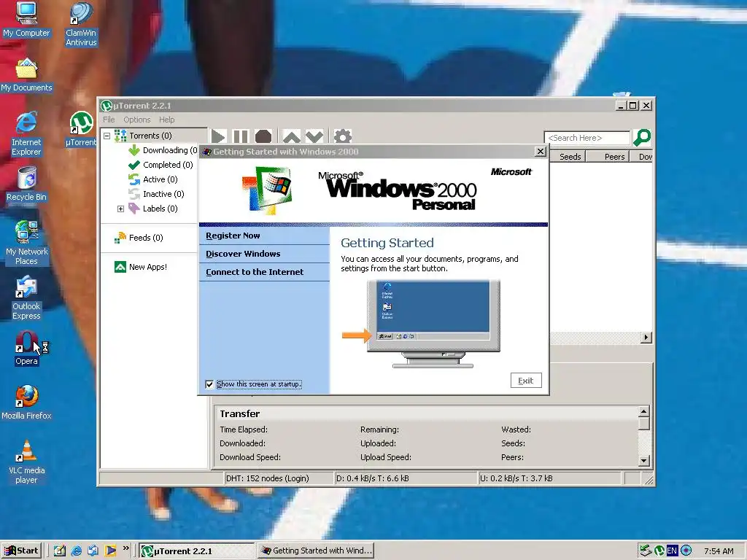Collapse the Torrents tree node
Image resolution: width=747 pixels, height=560 pixels.
107,136
